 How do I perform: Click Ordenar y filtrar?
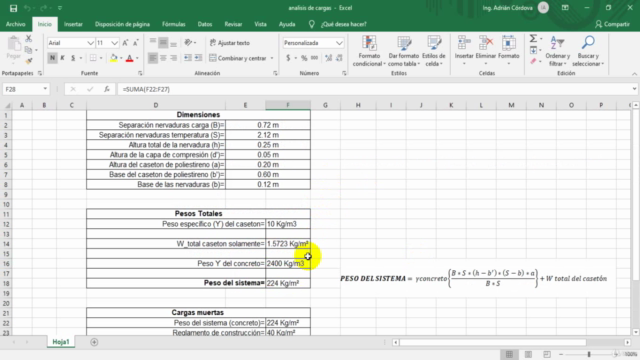558,51
